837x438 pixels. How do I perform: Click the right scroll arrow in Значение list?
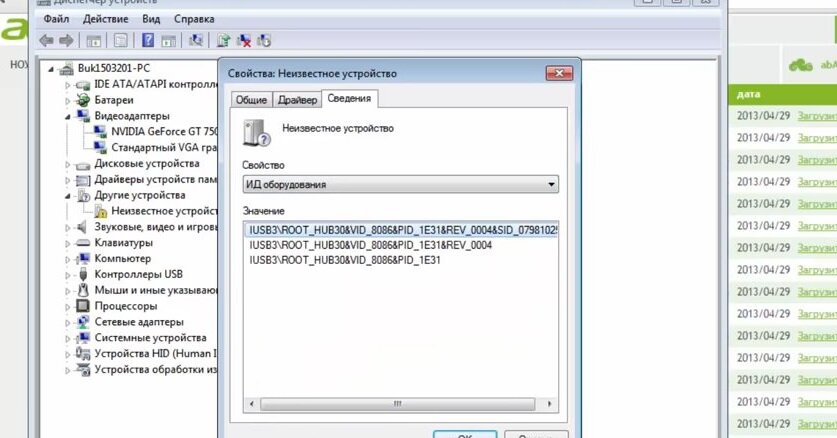(549, 404)
